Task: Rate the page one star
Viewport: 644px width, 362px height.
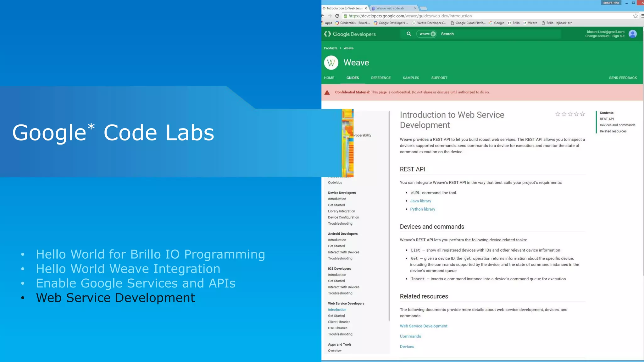Action: point(558,114)
